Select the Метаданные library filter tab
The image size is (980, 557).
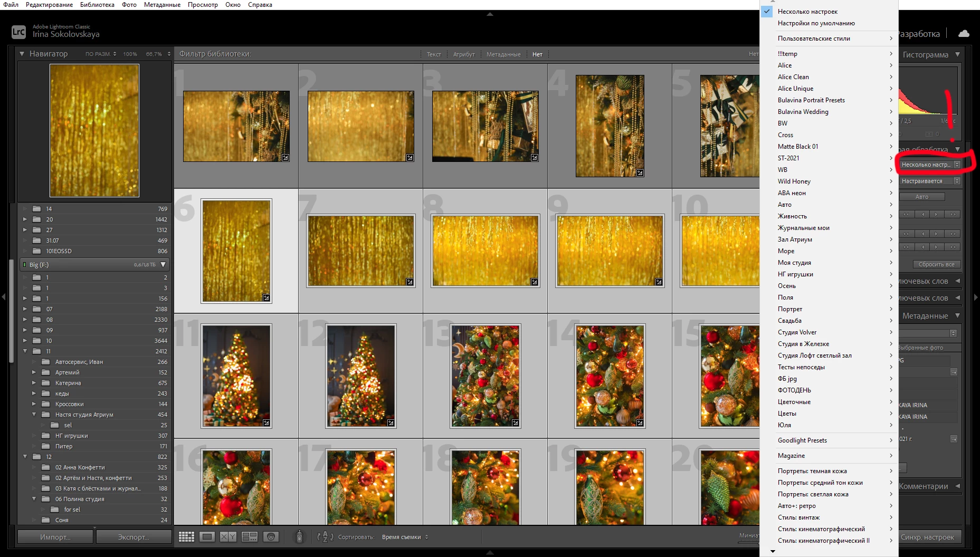pos(503,54)
